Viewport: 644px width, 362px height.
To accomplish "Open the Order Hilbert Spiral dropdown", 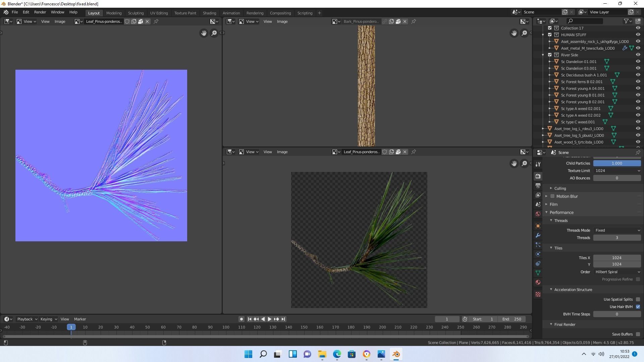I will point(617,272).
